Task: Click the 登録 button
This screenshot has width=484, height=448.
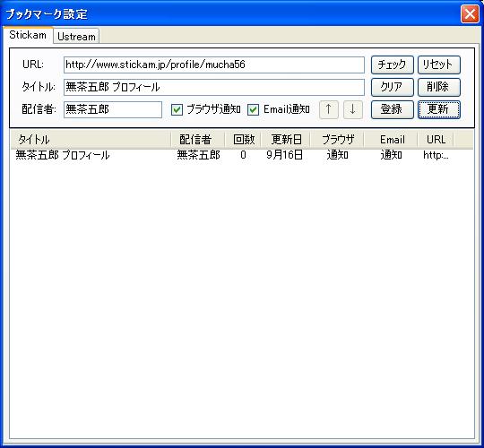Action: (392, 109)
